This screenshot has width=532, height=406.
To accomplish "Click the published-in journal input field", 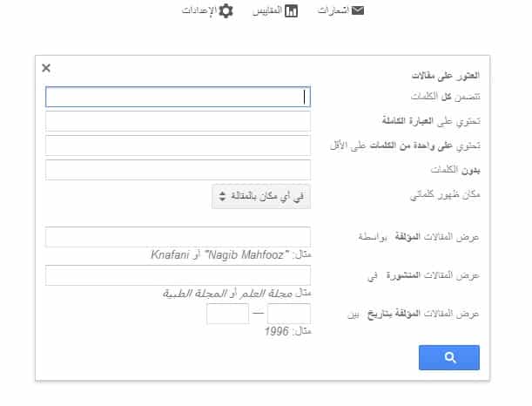I will click(178, 275).
